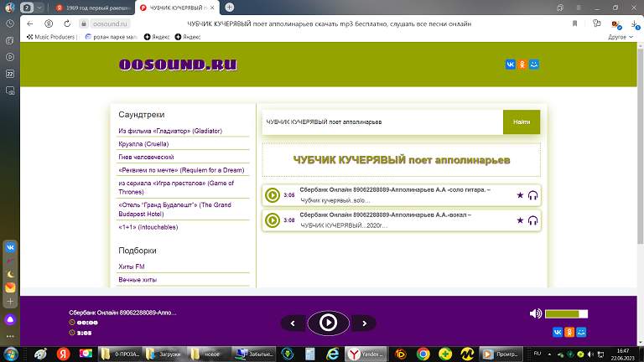Viewport: 644px width, 362px height.
Task: Share via Moi Mir icon in header
Action: 534,65
